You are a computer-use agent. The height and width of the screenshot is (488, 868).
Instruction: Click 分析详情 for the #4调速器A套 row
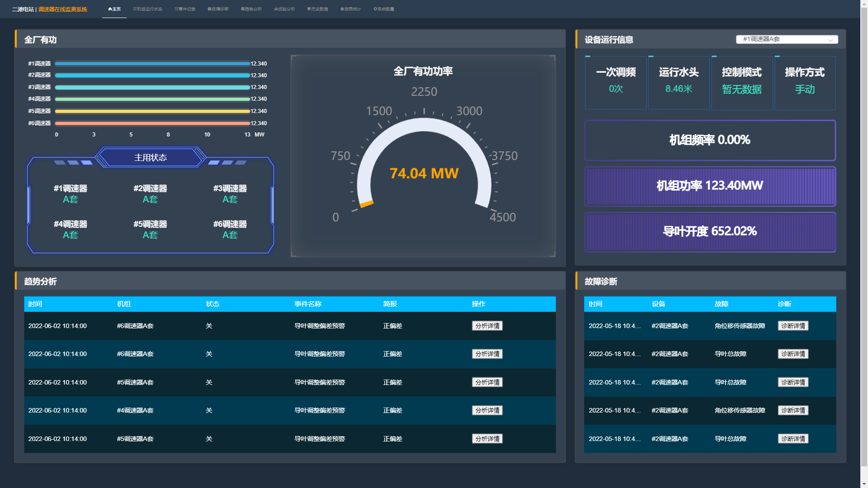(x=487, y=410)
